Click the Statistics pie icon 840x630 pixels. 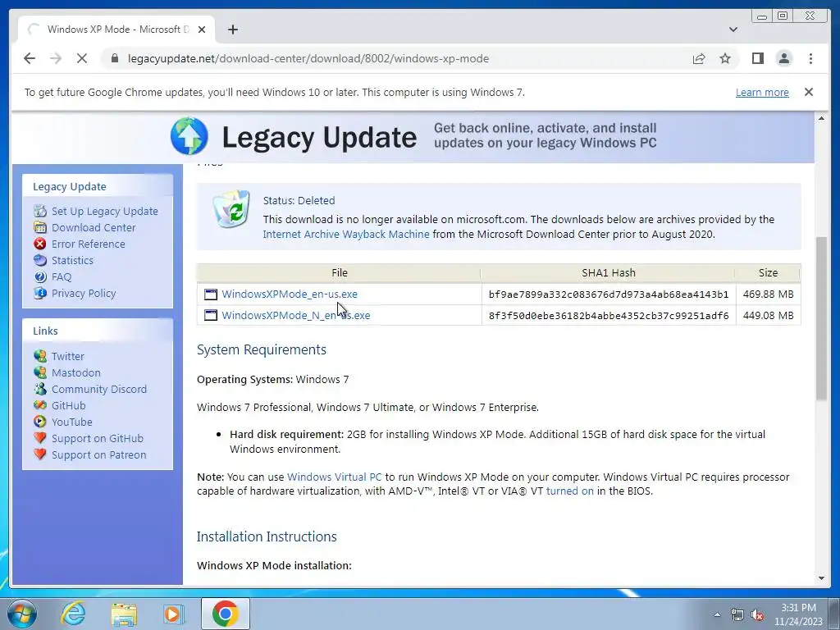pyautogui.click(x=40, y=260)
